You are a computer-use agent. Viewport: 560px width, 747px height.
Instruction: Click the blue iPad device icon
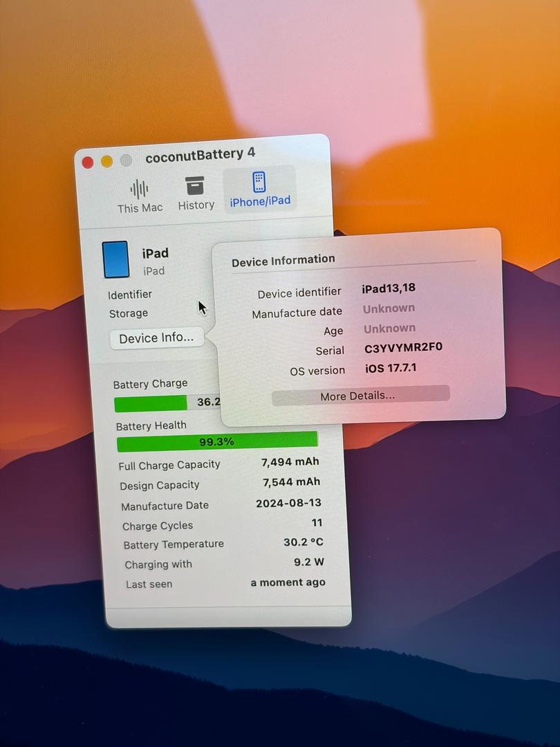(115, 259)
